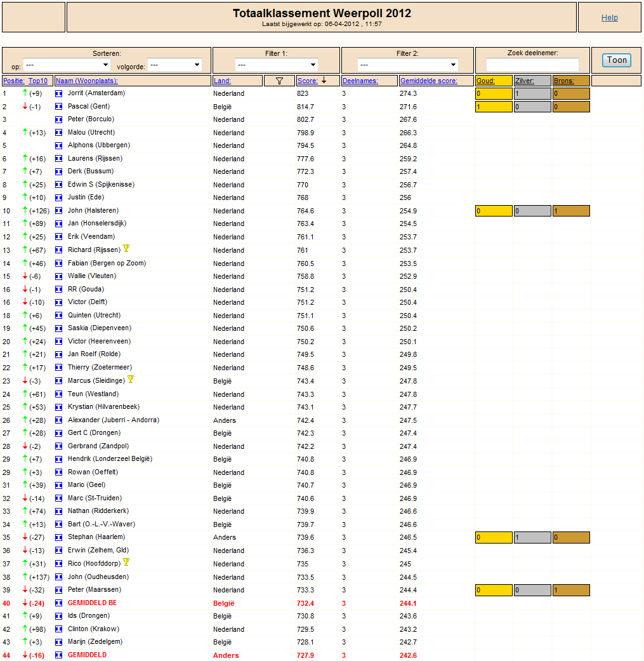Open the blue detail icon for Pascal (Gent)
This screenshot has width=644, height=661.
pyautogui.click(x=59, y=107)
